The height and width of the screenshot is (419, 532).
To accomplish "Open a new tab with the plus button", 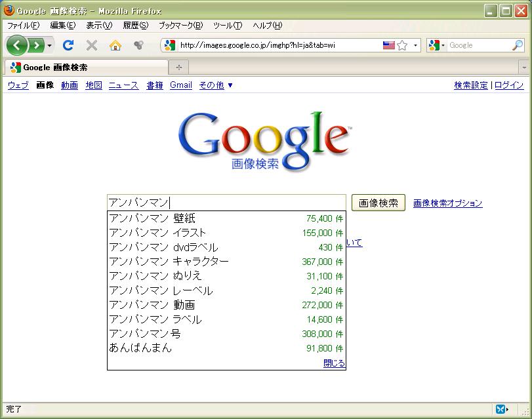I will 179,67.
